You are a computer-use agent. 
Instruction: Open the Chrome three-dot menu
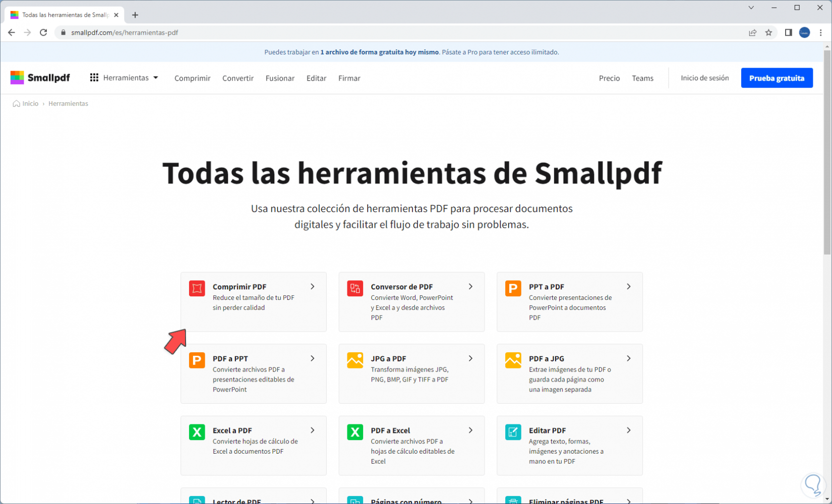(821, 32)
